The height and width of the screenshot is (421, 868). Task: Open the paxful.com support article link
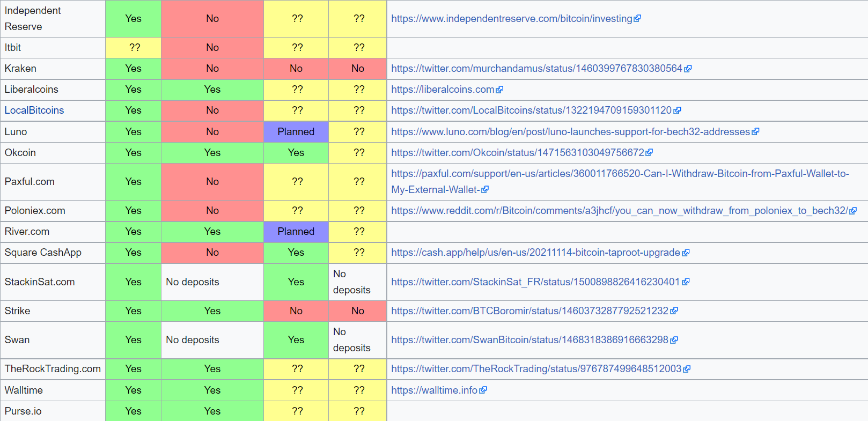(x=620, y=182)
